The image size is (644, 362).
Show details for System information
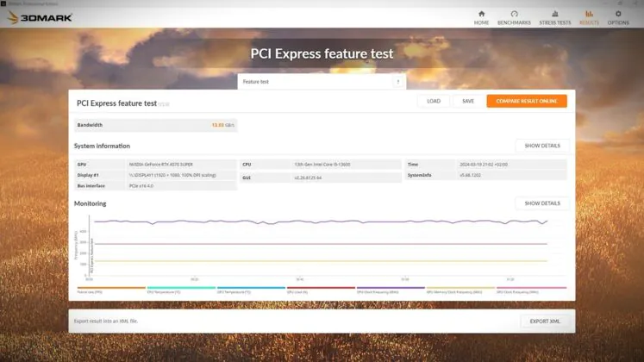click(542, 146)
